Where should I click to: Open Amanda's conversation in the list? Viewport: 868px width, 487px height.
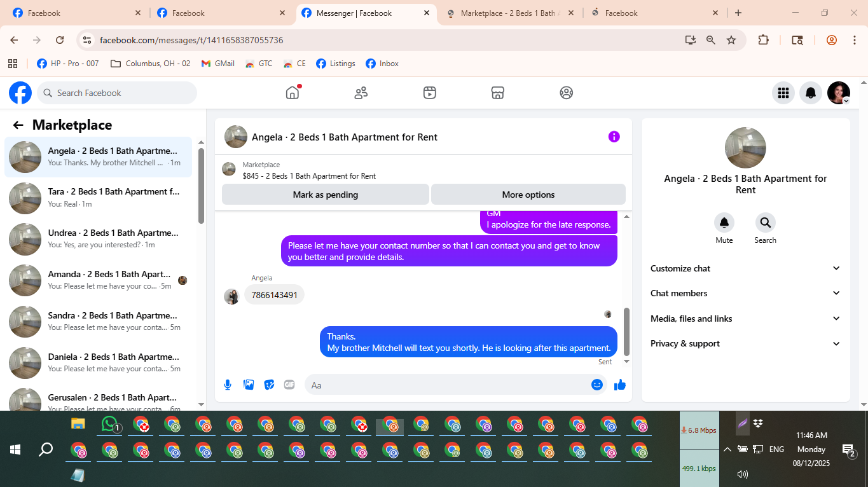click(98, 280)
